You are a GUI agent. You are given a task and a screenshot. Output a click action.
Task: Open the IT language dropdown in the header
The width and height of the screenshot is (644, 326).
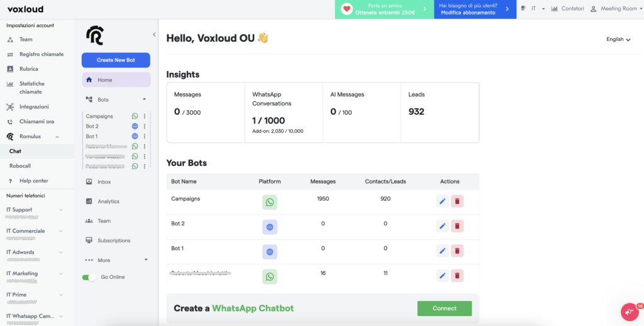pos(538,9)
